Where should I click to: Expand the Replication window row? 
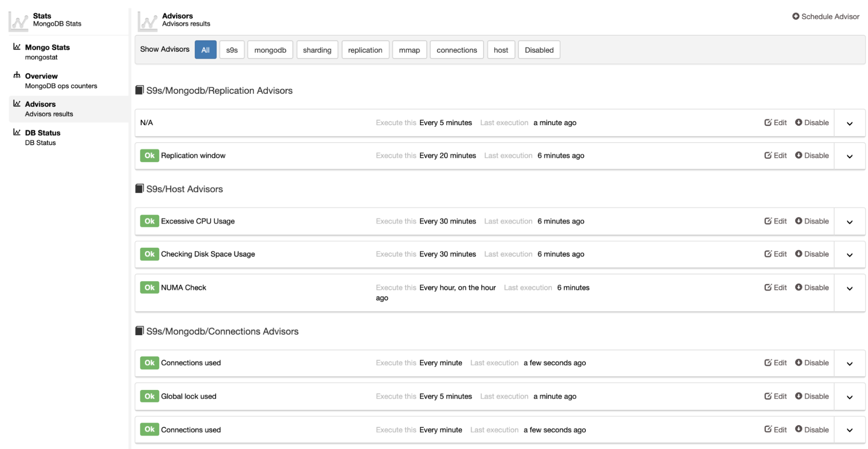pyautogui.click(x=850, y=156)
